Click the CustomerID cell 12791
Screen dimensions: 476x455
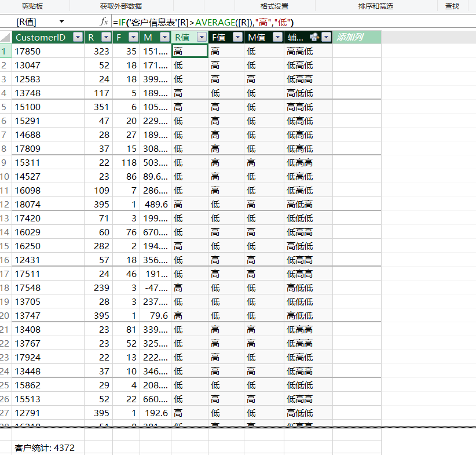48,413
